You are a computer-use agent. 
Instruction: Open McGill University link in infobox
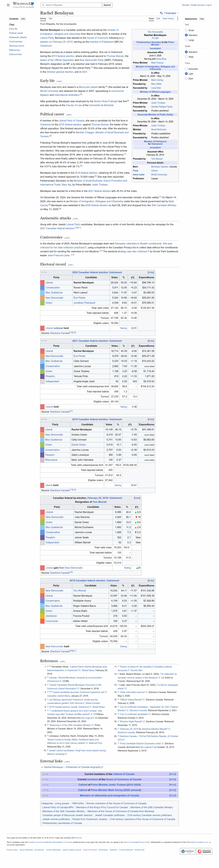click(x=159, y=175)
